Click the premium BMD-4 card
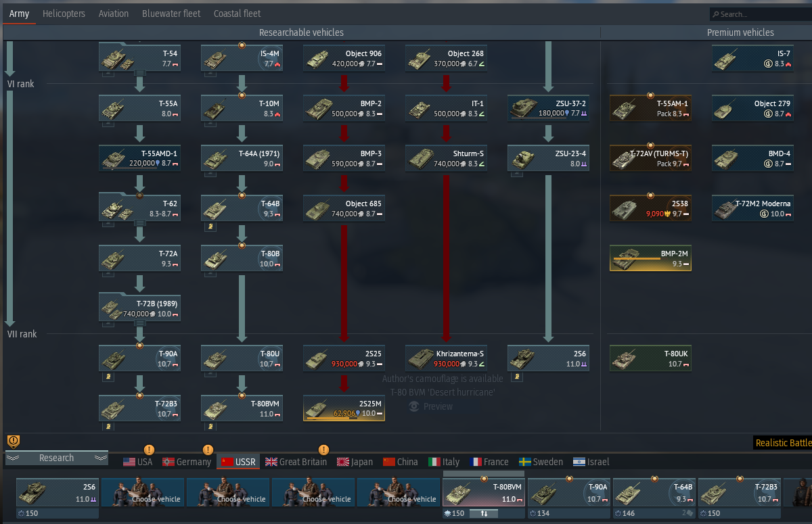The height and width of the screenshot is (524, 812). (753, 158)
